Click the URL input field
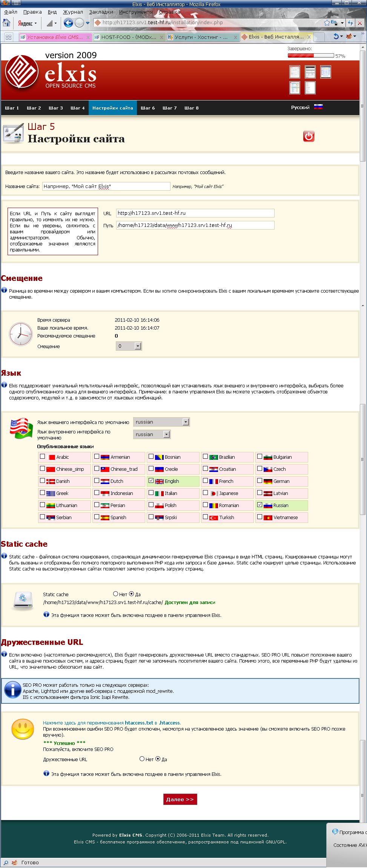Image resolution: width=367 pixels, height=868 pixels. (195, 213)
